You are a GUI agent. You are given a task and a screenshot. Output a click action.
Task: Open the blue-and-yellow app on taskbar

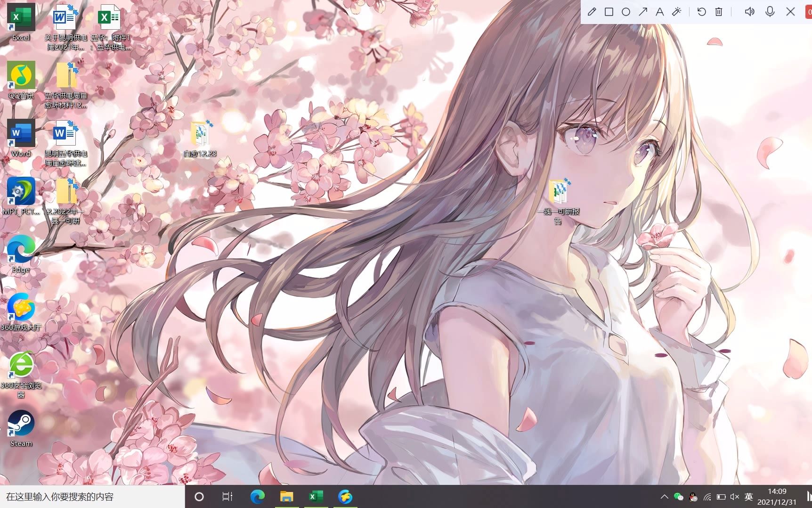[345, 497]
